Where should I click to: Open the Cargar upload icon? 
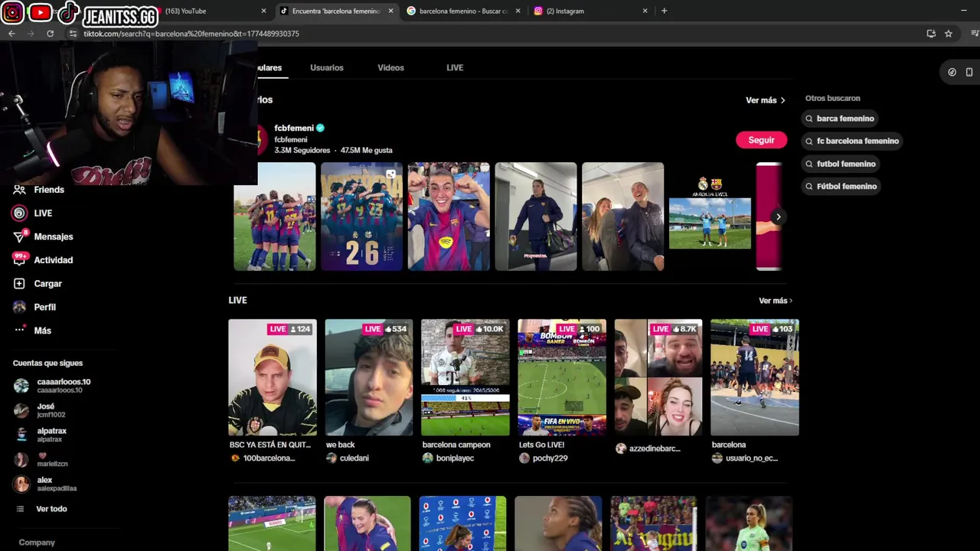pyautogui.click(x=19, y=284)
